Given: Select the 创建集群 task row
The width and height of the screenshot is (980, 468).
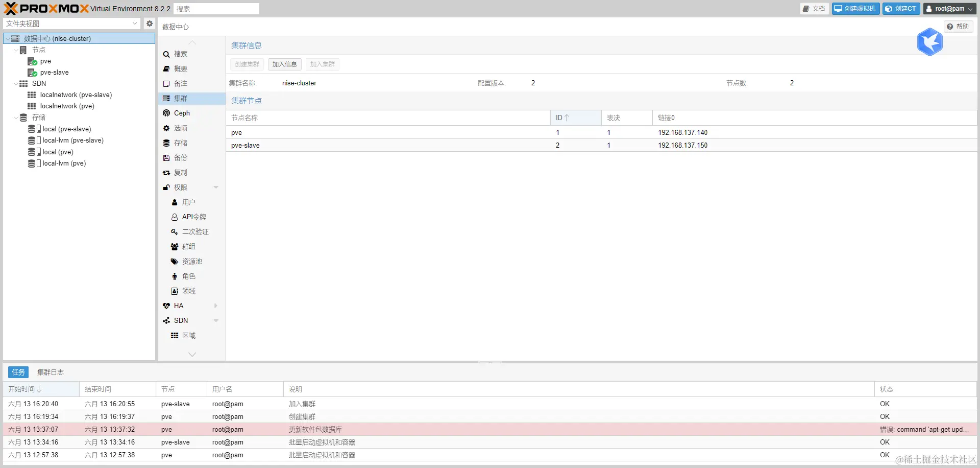Looking at the screenshot, I should pyautogui.click(x=490, y=417).
